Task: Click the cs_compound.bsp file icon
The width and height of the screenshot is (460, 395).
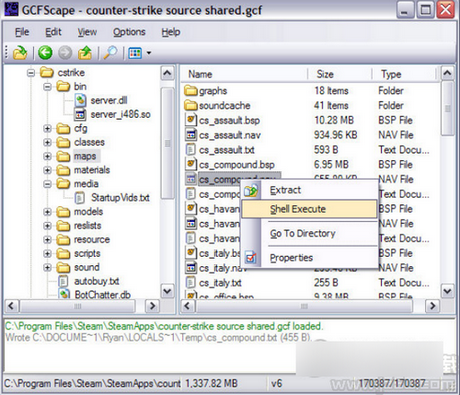Action: [191, 164]
